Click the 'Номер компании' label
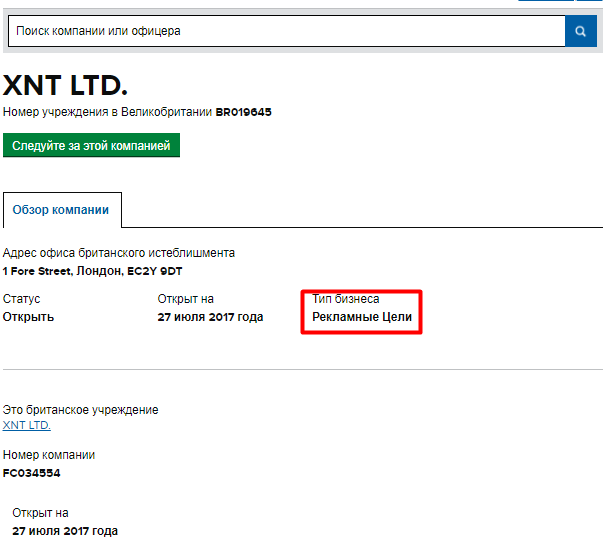This screenshot has height=554, width=606. (49, 455)
